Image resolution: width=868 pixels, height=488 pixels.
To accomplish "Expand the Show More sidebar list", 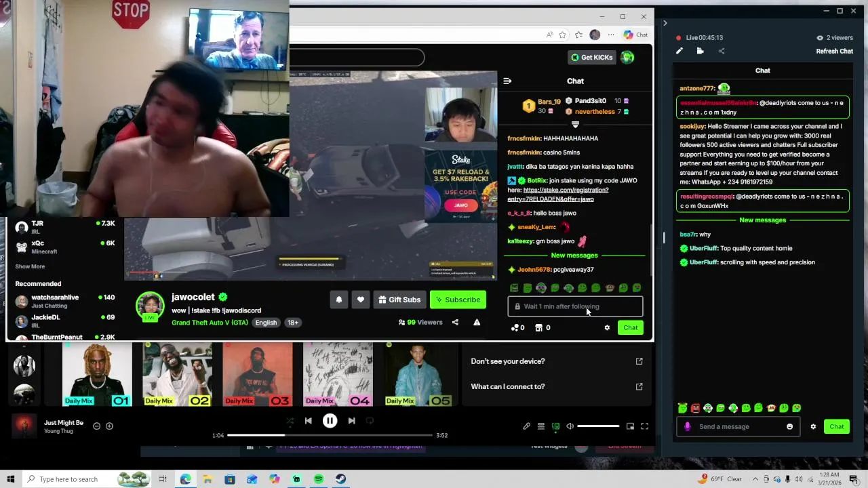I will pos(30,266).
